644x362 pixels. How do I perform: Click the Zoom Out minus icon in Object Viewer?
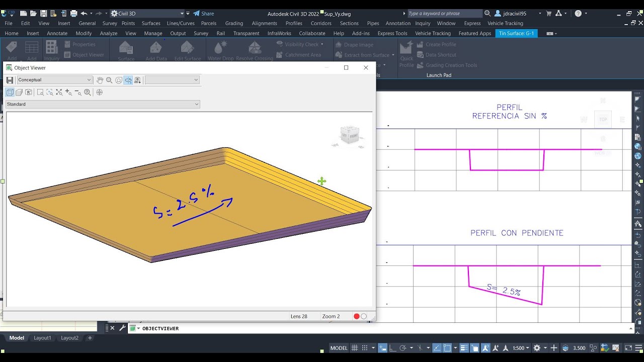click(78, 93)
